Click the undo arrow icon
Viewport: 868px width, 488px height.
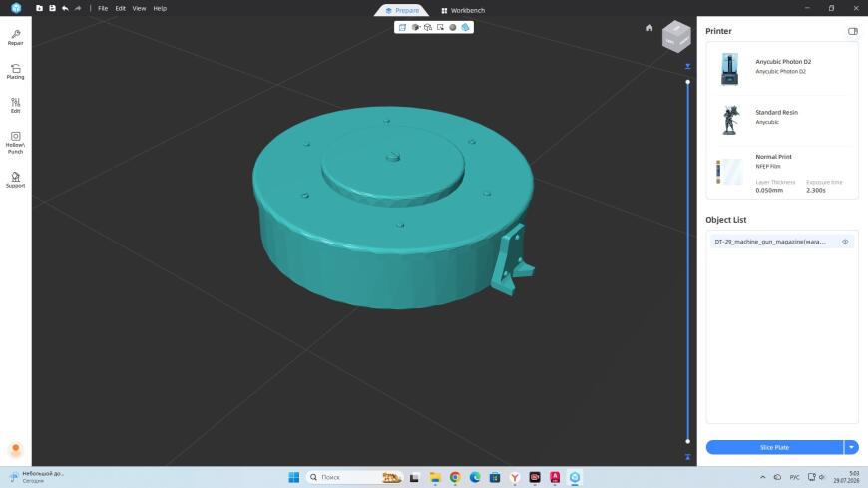65,8
